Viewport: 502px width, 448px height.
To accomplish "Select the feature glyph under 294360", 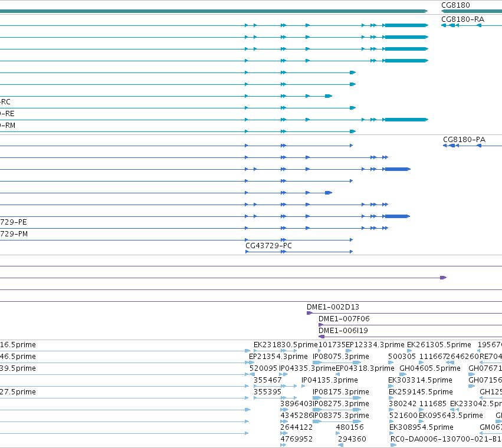I will pyautogui.click(x=340, y=445).
